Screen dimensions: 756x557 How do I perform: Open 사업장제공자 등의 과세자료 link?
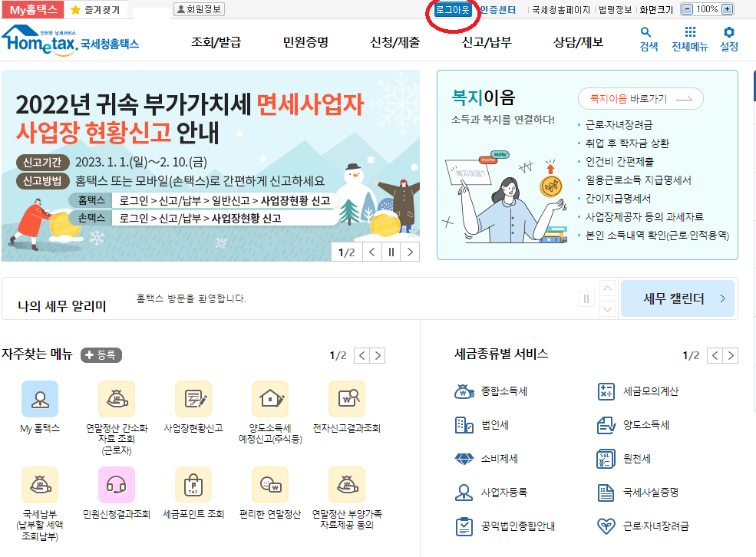[x=644, y=217]
